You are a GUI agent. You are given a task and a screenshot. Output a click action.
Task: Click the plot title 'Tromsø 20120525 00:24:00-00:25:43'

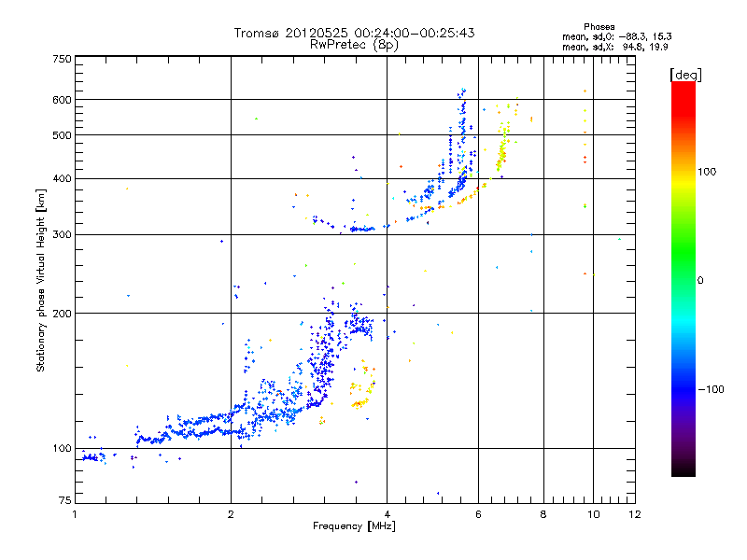coord(354,33)
